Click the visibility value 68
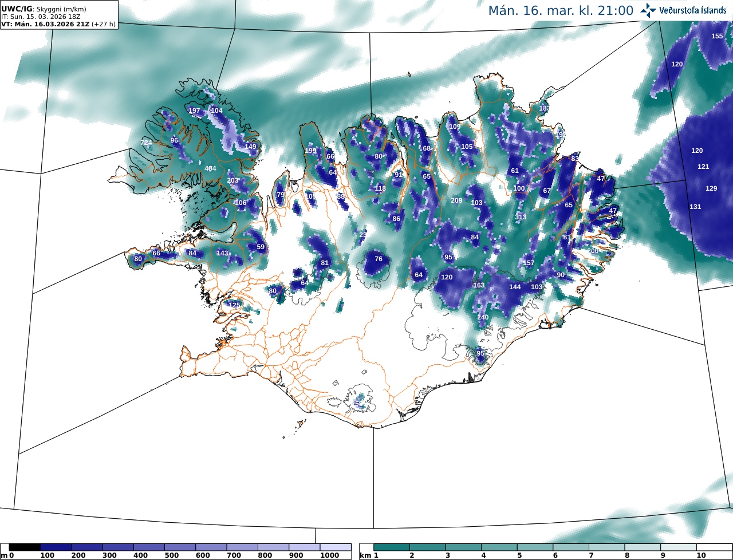Screen dimensions: 733x560 coord(426,148)
